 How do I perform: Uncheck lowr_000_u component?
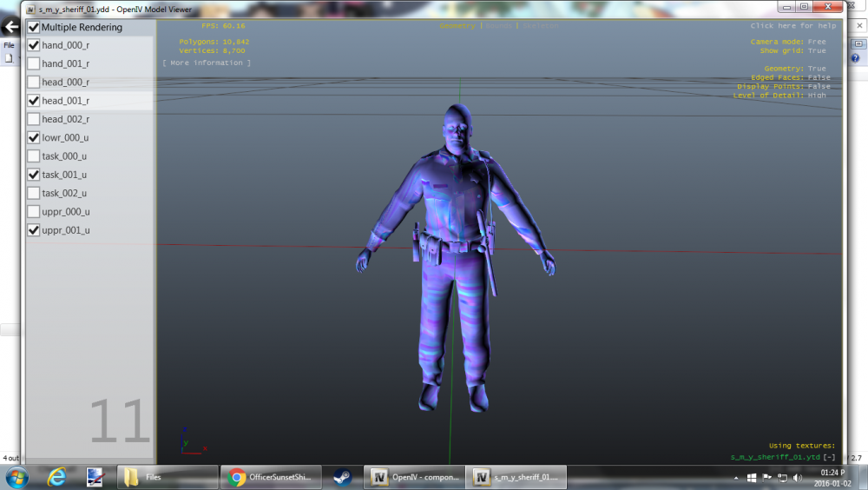[x=34, y=137]
